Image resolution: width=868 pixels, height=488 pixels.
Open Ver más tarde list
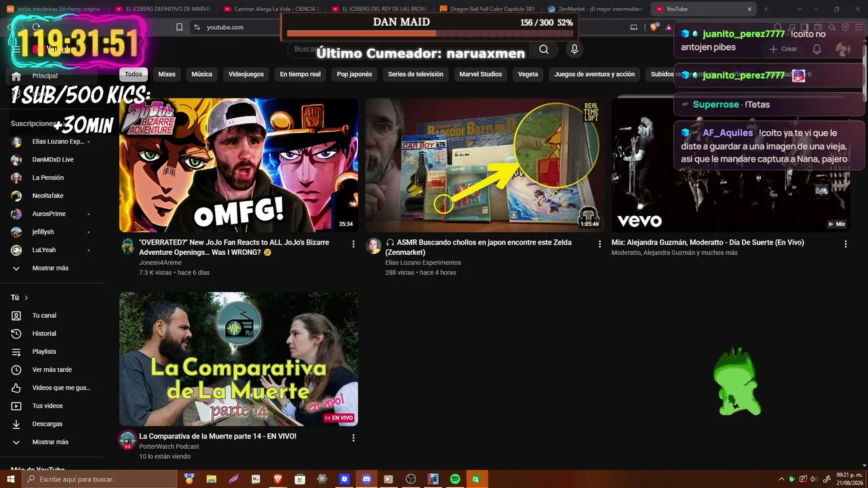53,369
